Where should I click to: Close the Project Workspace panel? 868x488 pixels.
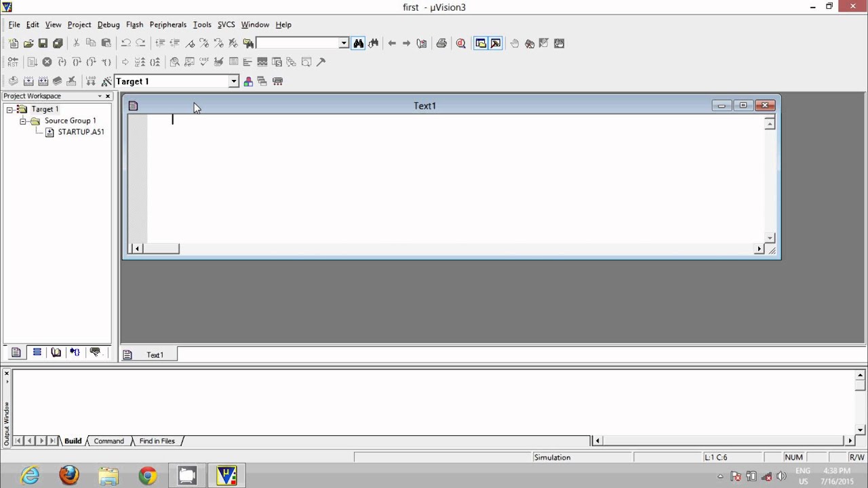(107, 96)
